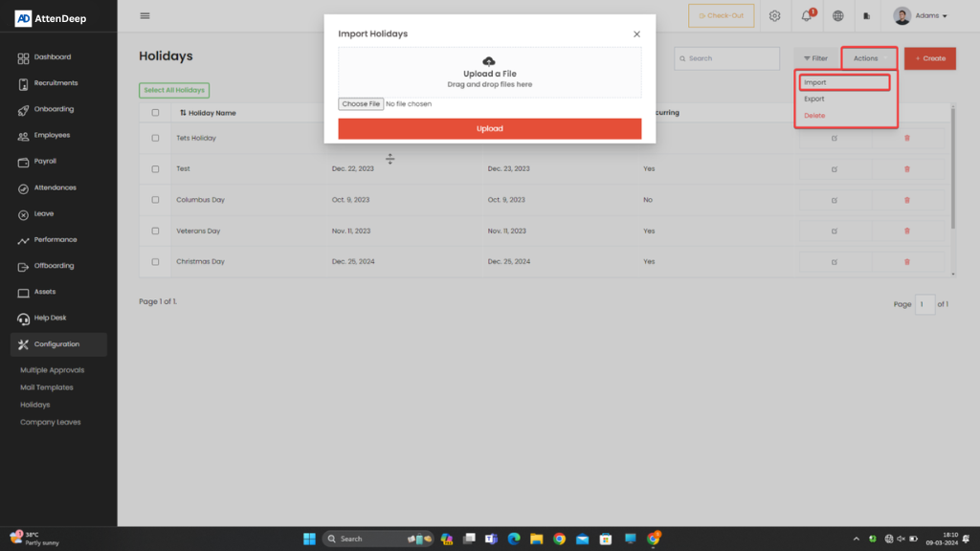Open the Adams user profile dropdown
The width and height of the screenshot is (980, 551).
click(920, 16)
